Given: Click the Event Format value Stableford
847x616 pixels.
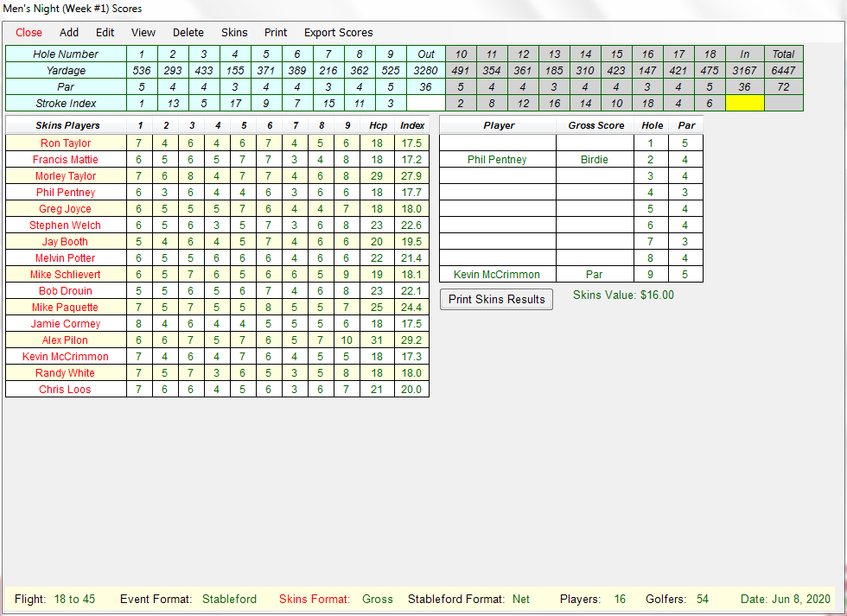Looking at the screenshot, I should 230,599.
